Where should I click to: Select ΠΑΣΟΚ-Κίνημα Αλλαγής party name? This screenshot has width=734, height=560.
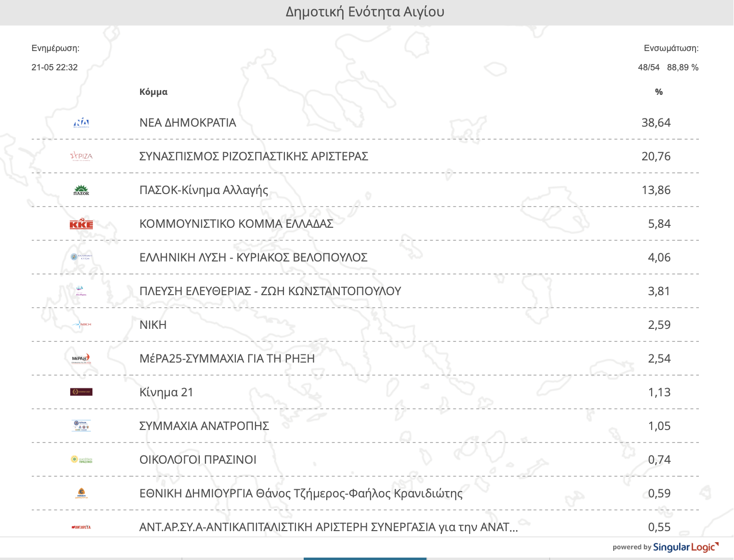[204, 190]
